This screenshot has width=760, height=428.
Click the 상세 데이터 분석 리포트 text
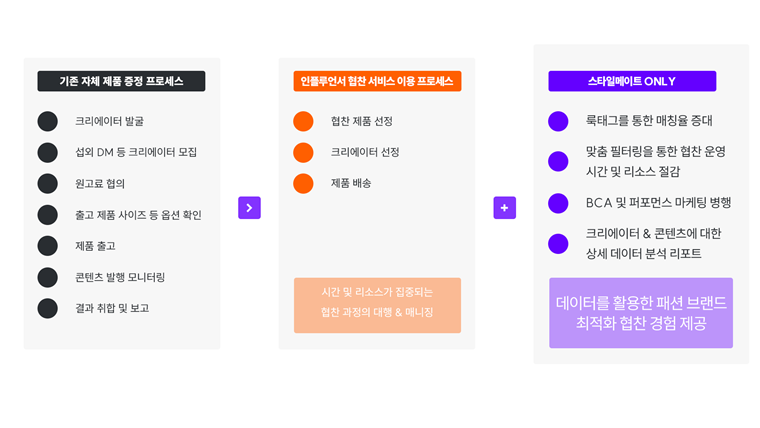pos(643,254)
